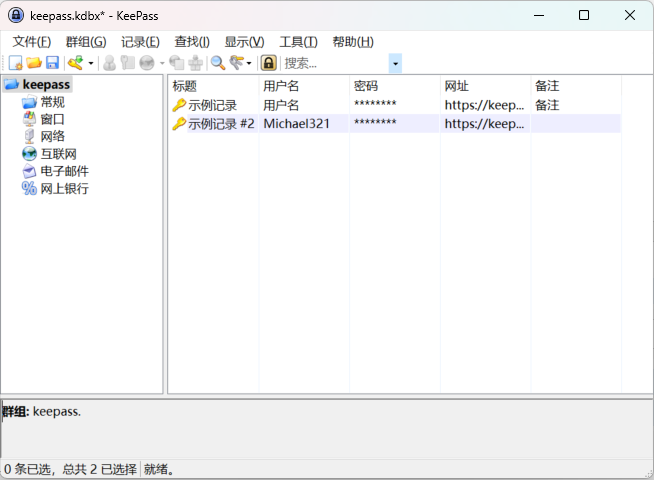
Task: Click the key icon of 示例记录 #2
Action: [x=179, y=124]
